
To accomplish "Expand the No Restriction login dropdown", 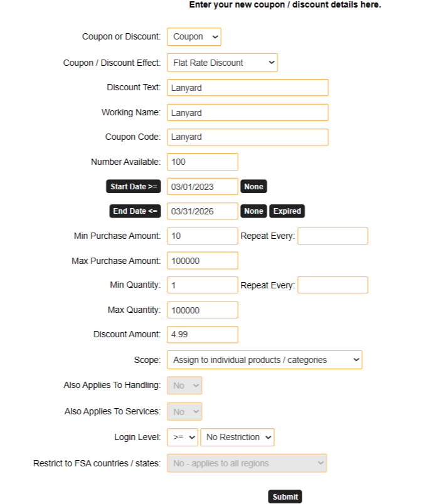I will click(x=237, y=437).
